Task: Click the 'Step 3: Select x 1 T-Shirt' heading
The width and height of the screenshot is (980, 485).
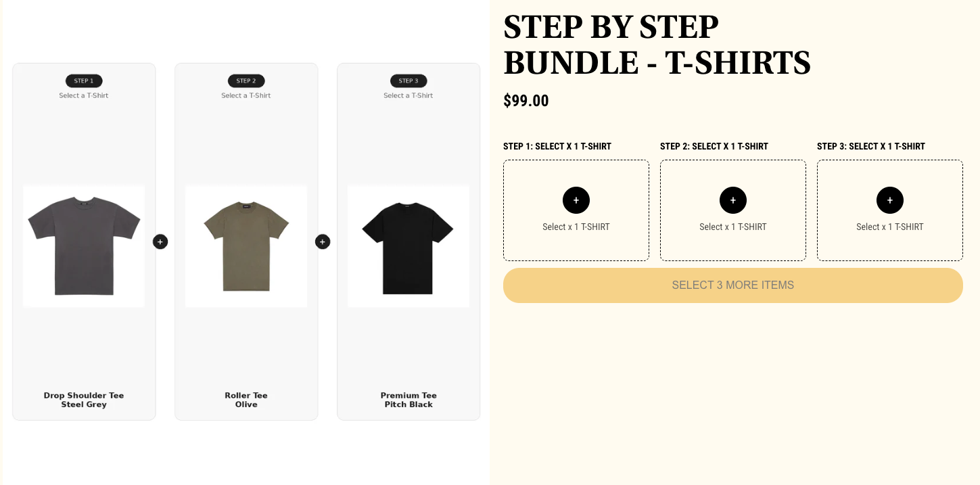Action: point(871,146)
